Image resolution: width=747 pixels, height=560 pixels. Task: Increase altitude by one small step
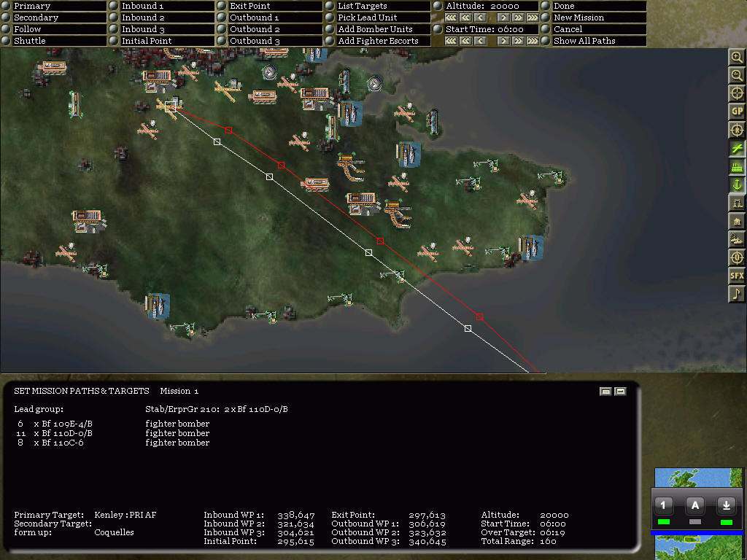click(x=503, y=17)
